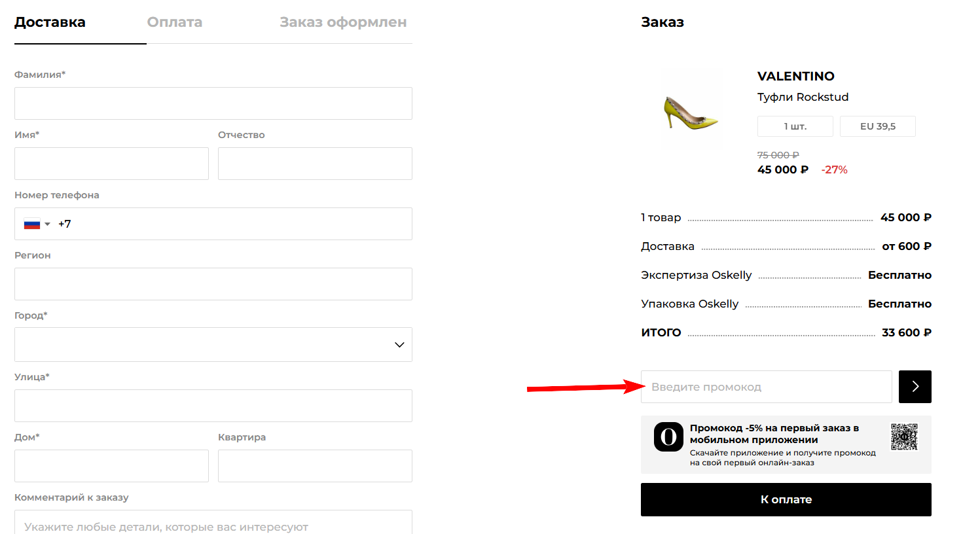
Task: Click the Туфли Rockstud product title
Action: pos(803,97)
